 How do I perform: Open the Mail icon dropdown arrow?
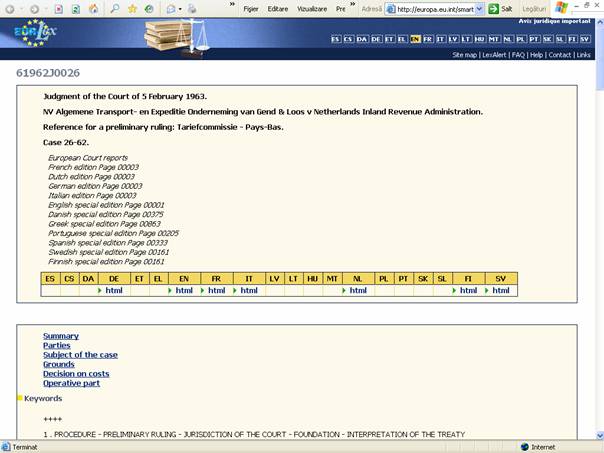pyautogui.click(x=180, y=9)
